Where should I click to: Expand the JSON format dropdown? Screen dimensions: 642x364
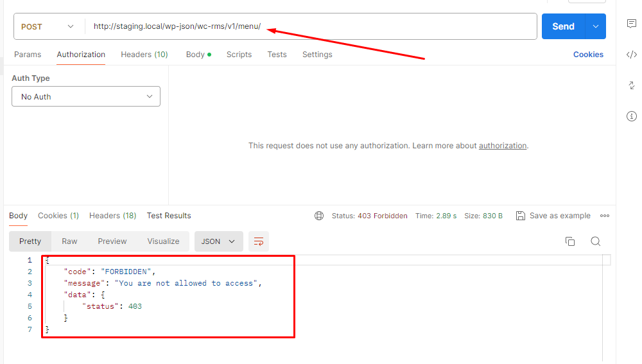pos(218,241)
